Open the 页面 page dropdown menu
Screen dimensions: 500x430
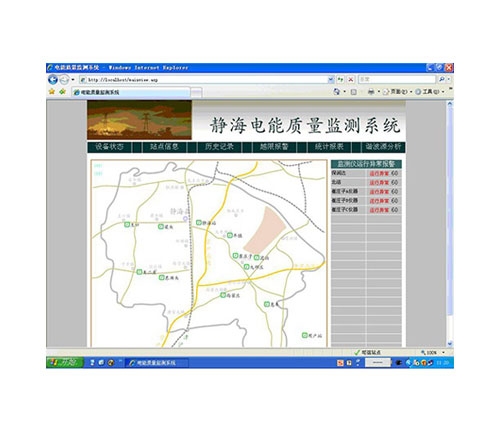[x=398, y=91]
